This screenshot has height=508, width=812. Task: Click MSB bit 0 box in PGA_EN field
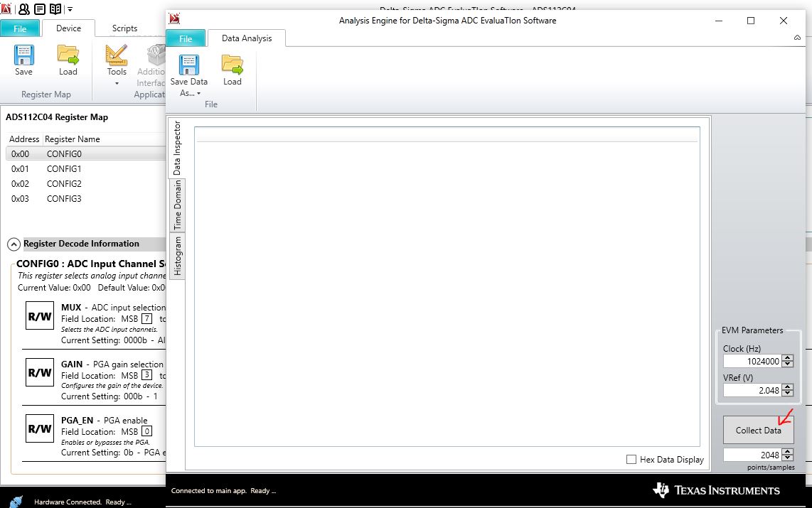(x=147, y=431)
